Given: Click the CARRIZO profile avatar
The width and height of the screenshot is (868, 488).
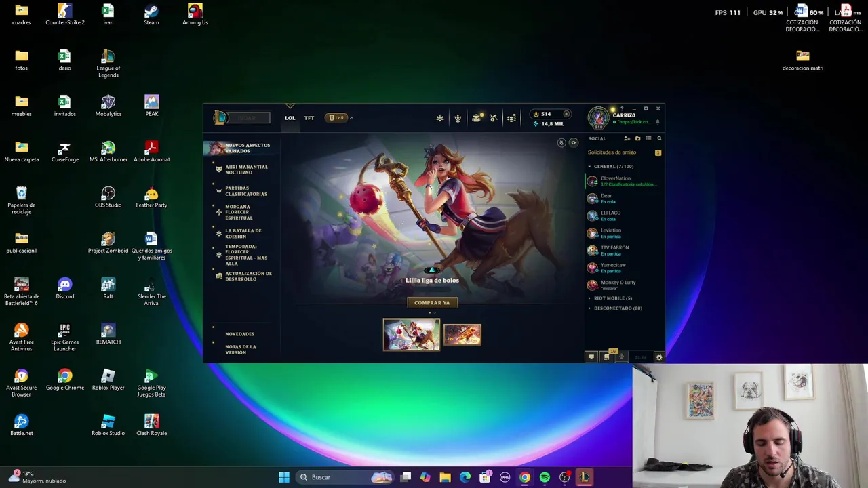Looking at the screenshot, I should coord(599,118).
